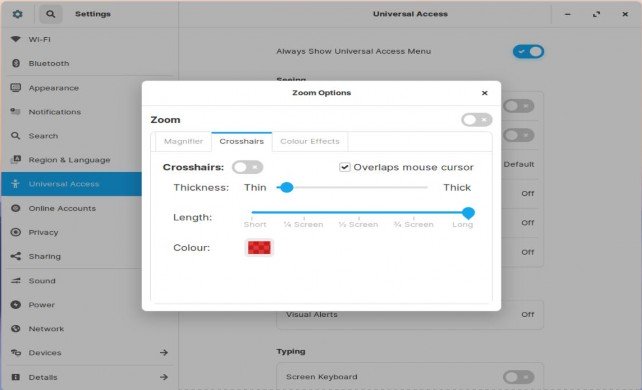Open the red crosshairs Colour picker
642x390 pixels.
tap(259, 248)
